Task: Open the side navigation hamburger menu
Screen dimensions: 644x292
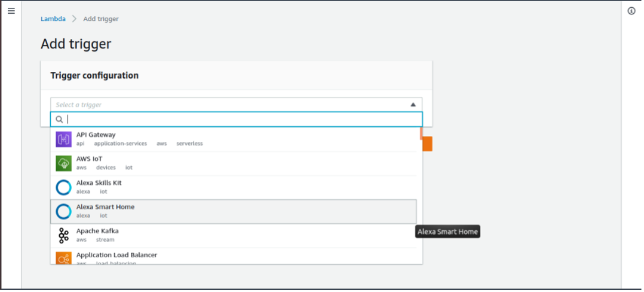Action: (11, 11)
